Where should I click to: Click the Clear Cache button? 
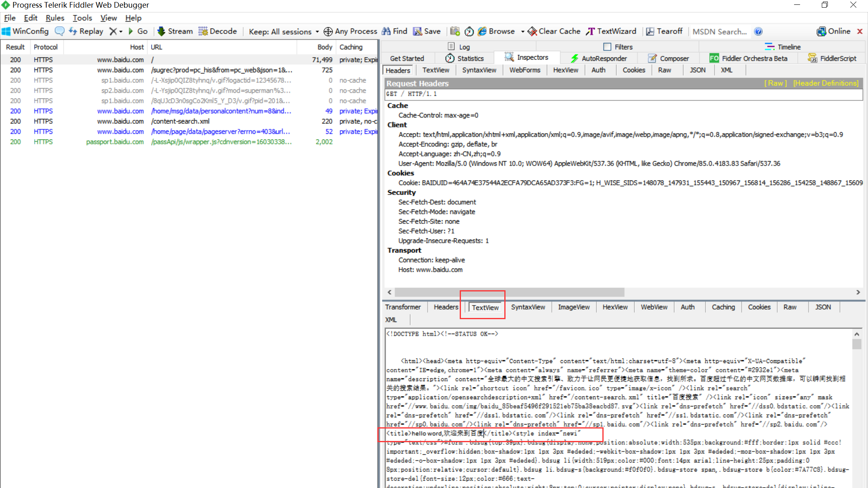[554, 31]
